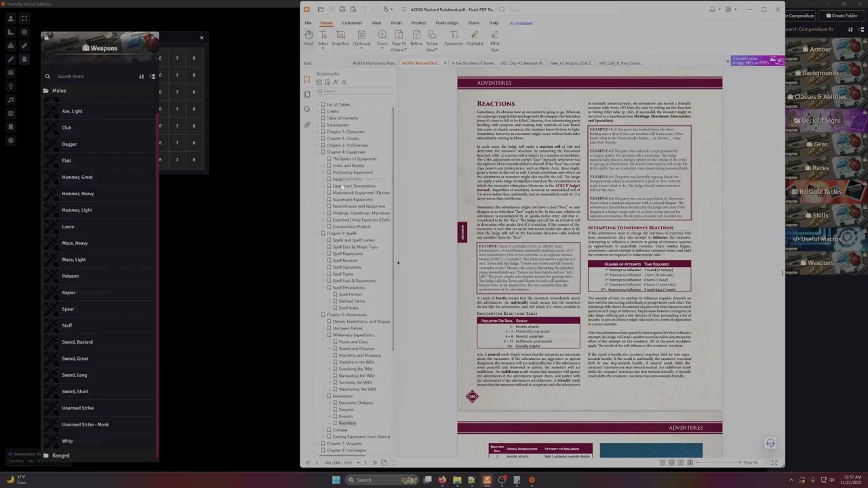
Task: Select Foundry ambient sound music tool
Action: (x=11, y=100)
